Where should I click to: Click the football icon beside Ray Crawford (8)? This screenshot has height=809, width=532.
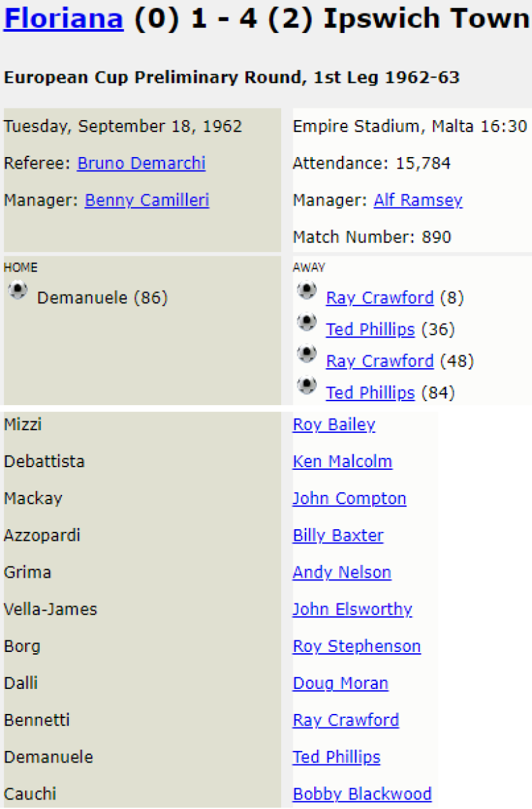tap(307, 291)
